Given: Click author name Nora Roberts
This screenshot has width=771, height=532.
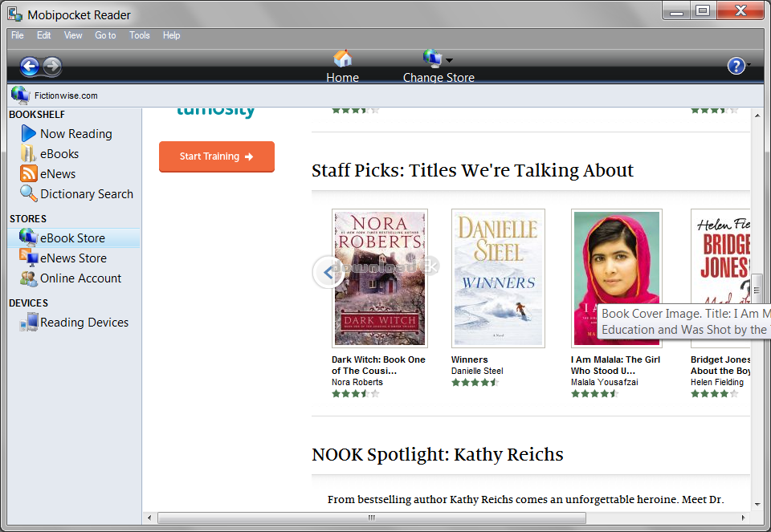Looking at the screenshot, I should coord(357,382).
